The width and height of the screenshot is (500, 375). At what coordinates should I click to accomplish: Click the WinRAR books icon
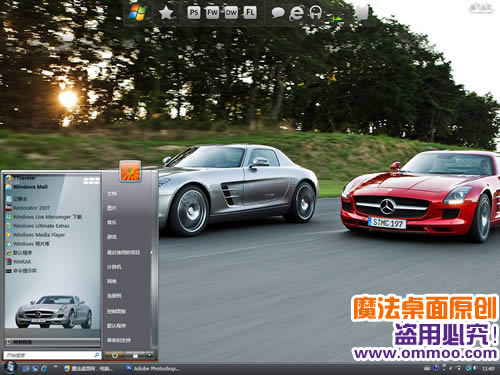point(9,262)
